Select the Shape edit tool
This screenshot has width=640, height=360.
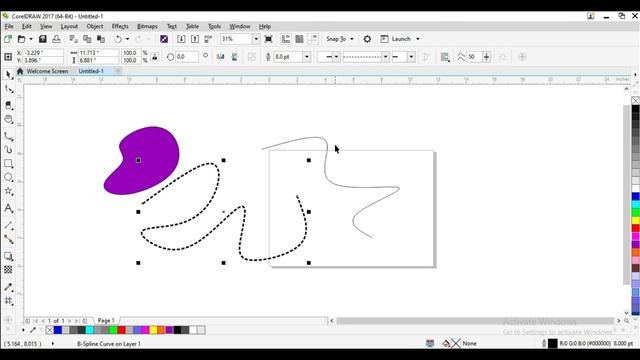click(x=8, y=89)
